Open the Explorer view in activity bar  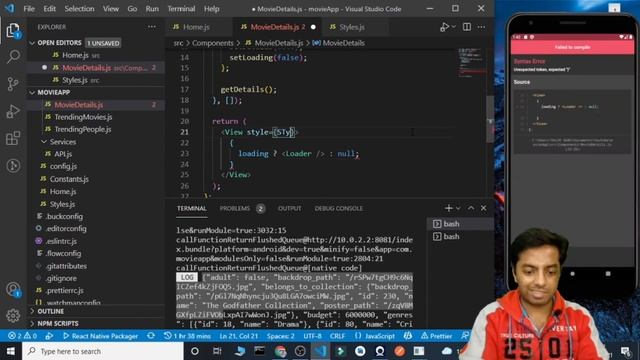point(13,31)
